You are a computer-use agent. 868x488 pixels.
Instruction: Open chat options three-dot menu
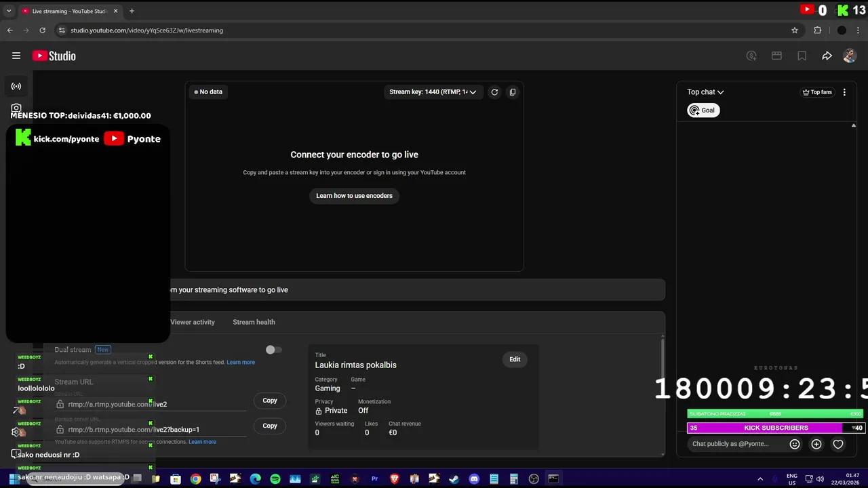(844, 92)
